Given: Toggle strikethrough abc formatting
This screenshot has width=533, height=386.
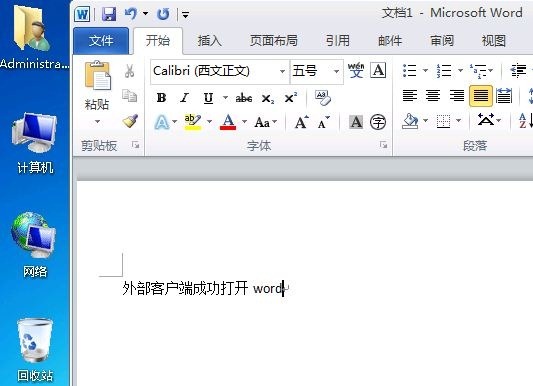Looking at the screenshot, I should (x=244, y=98).
